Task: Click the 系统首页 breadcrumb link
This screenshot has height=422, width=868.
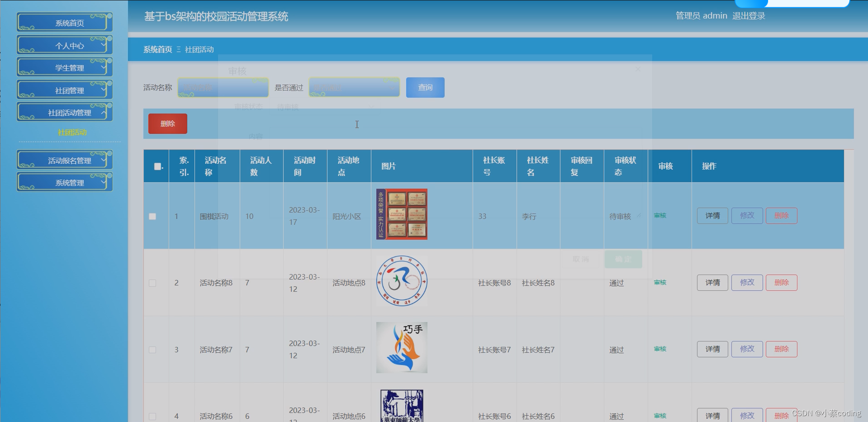Action: coord(157,49)
